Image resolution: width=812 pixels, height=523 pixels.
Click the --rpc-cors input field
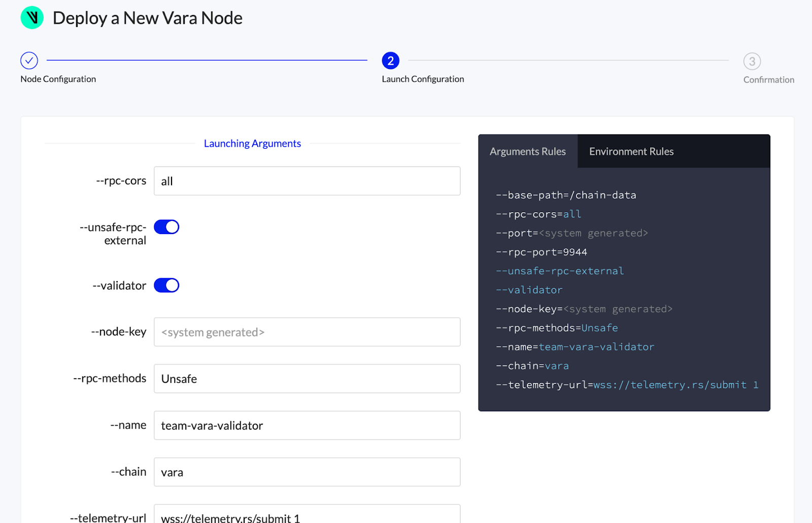click(307, 181)
